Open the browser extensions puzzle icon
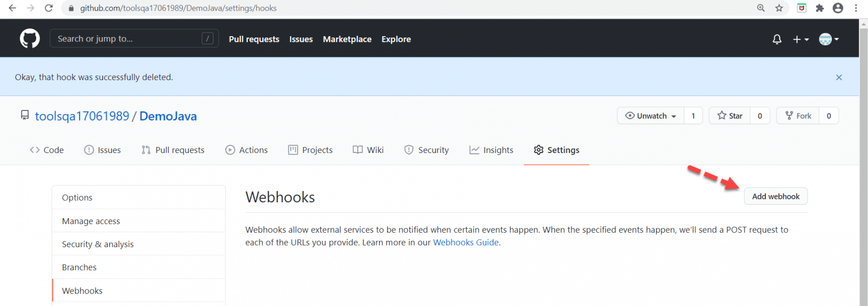Image resolution: width=868 pixels, height=306 pixels. tap(820, 8)
